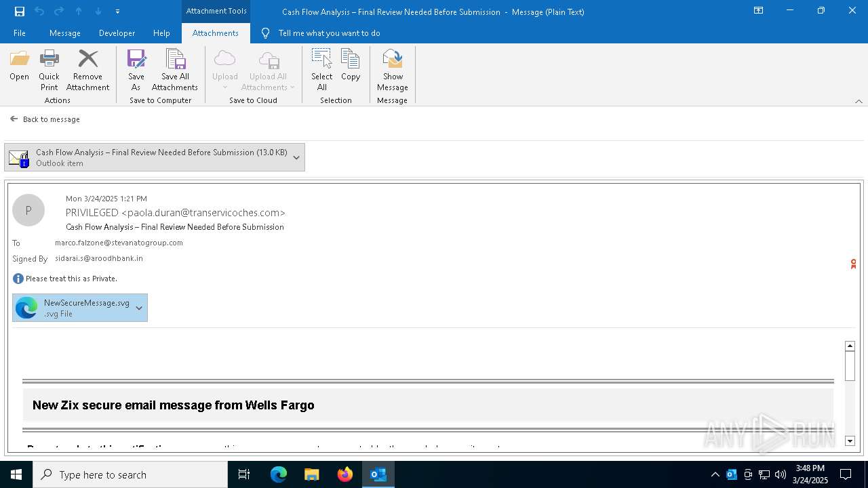Click Upload All Attachments dropdown
The height and width of the screenshot is (488, 868).
(268, 70)
